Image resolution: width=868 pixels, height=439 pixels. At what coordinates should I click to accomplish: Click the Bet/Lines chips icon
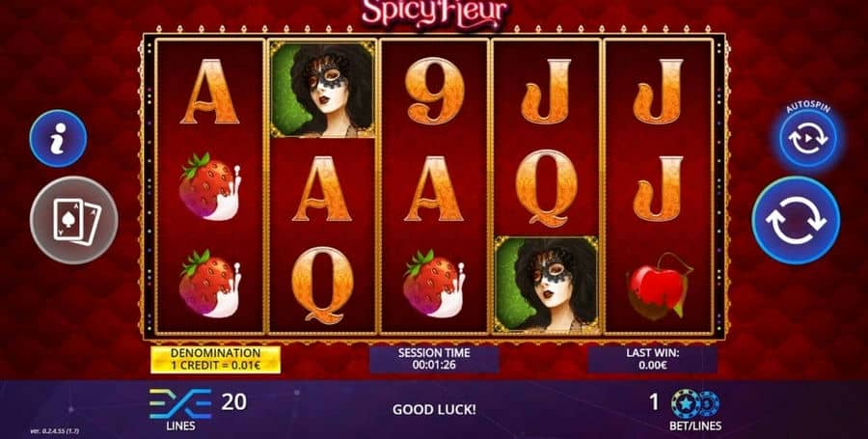click(x=695, y=403)
